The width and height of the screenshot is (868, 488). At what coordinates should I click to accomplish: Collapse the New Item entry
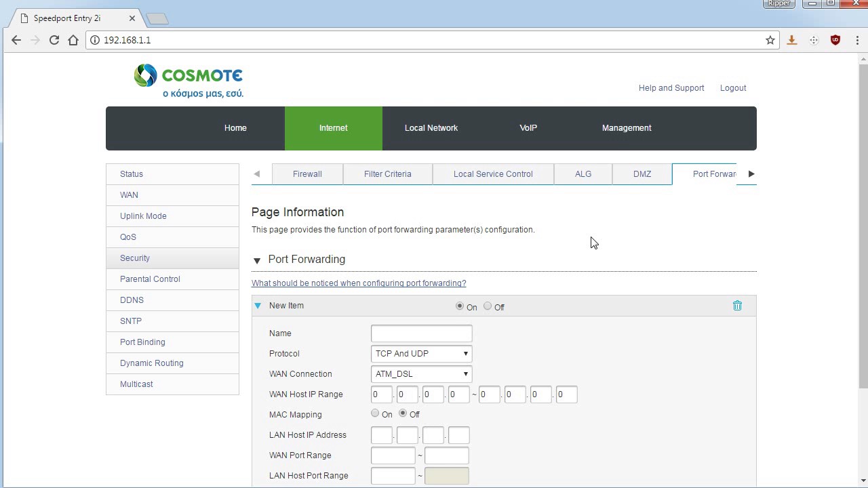tap(258, 306)
